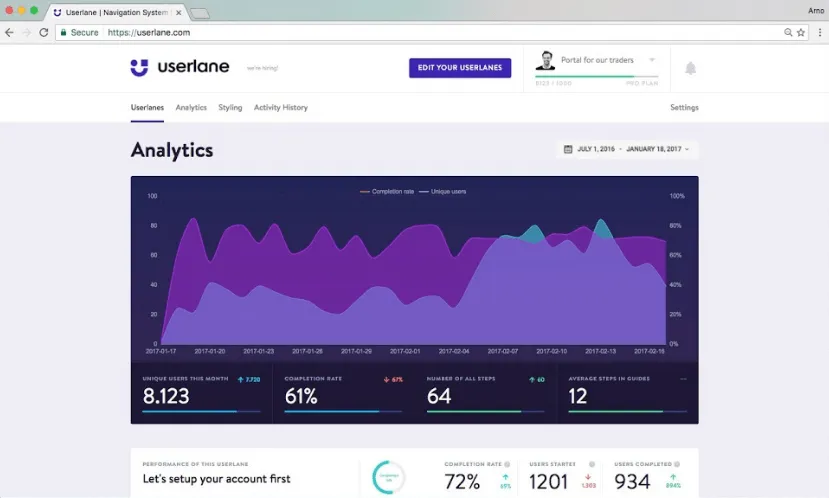Expand the Portal for our traders dropdown

pos(652,60)
